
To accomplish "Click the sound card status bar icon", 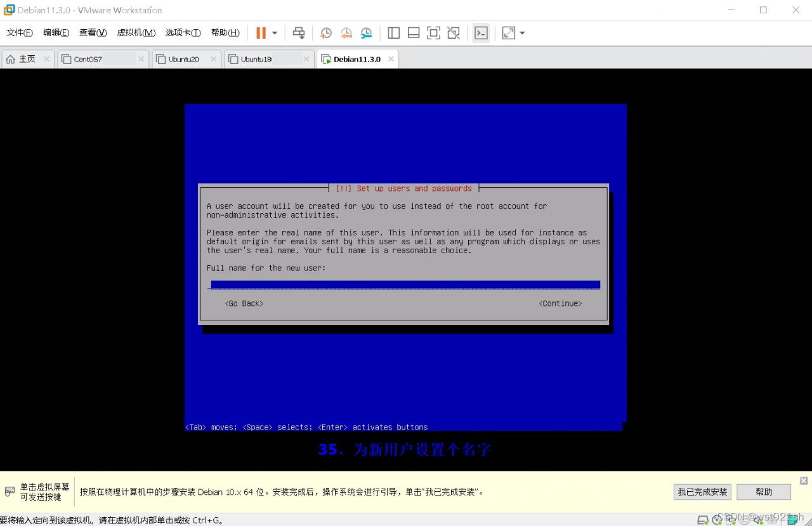I will 759,520.
